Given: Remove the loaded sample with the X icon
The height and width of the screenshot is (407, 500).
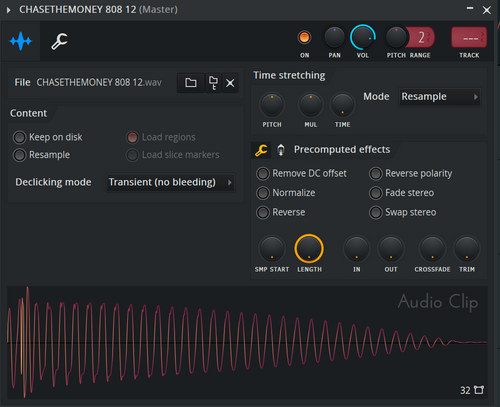Looking at the screenshot, I should (x=230, y=83).
